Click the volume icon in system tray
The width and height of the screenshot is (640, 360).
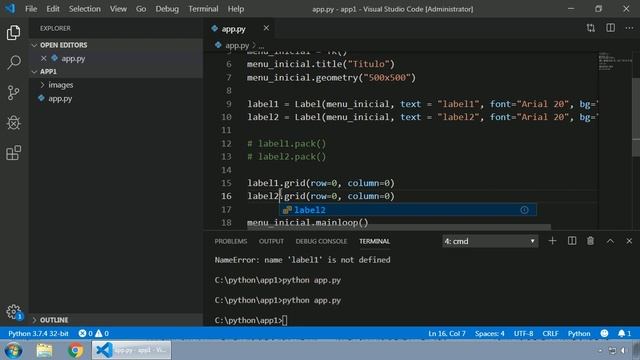(623, 351)
